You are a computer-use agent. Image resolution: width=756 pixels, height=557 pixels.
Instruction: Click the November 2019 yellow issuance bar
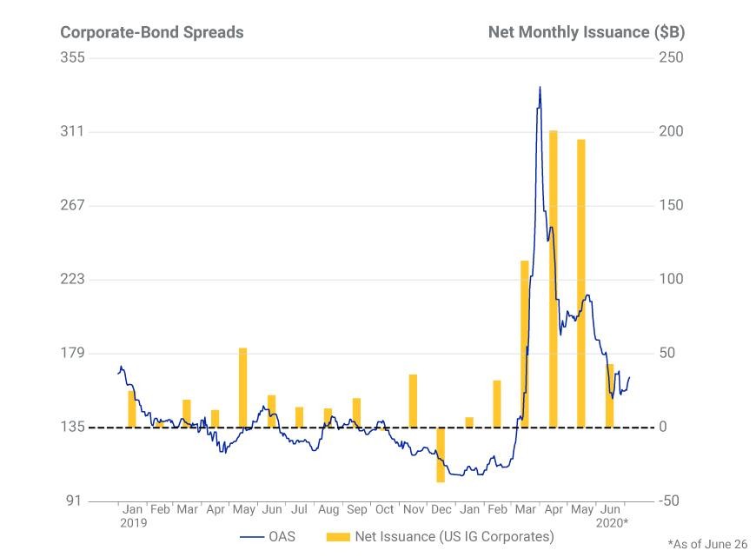tap(413, 401)
